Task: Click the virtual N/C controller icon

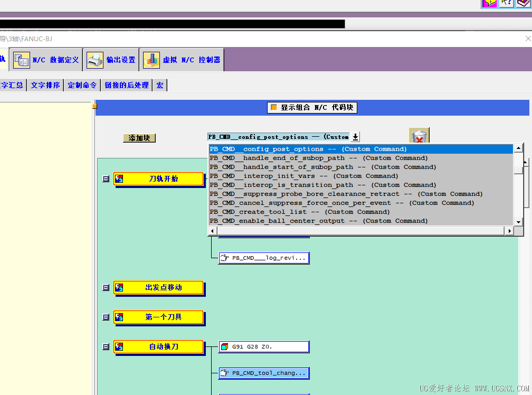Action: (151, 60)
